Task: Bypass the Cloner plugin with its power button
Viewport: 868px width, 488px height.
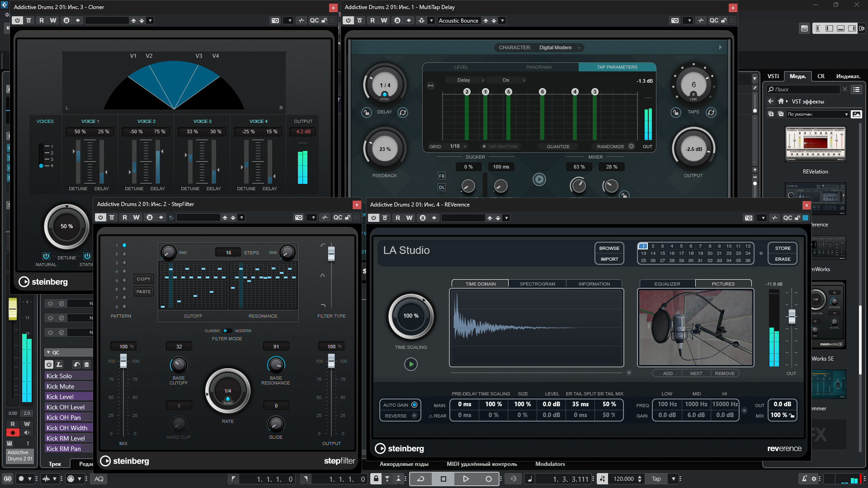Action: pyautogui.click(x=17, y=20)
